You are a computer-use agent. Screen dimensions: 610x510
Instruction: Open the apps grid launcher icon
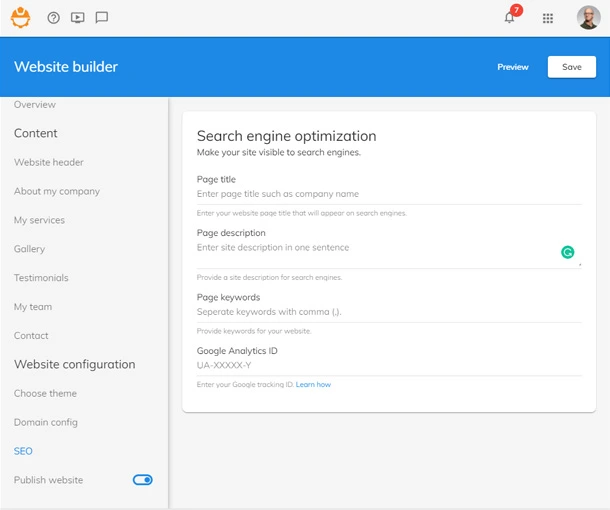coord(548,18)
